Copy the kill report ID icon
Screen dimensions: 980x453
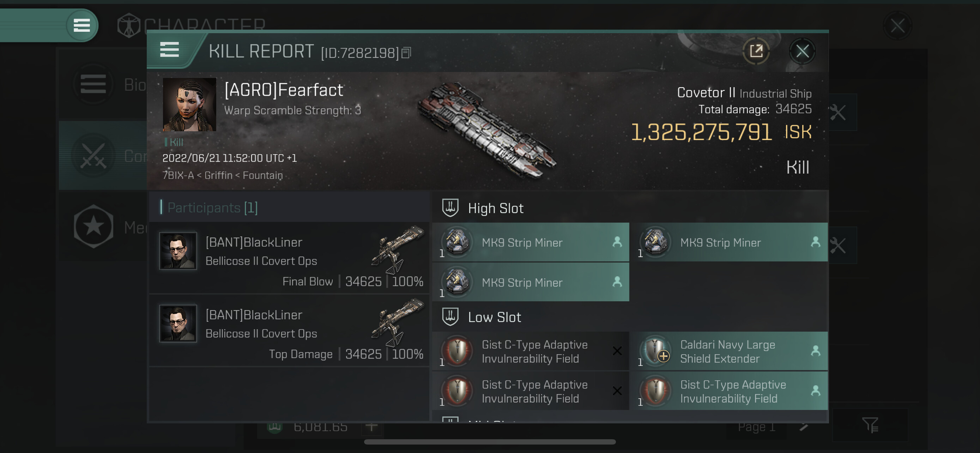pyautogui.click(x=406, y=53)
